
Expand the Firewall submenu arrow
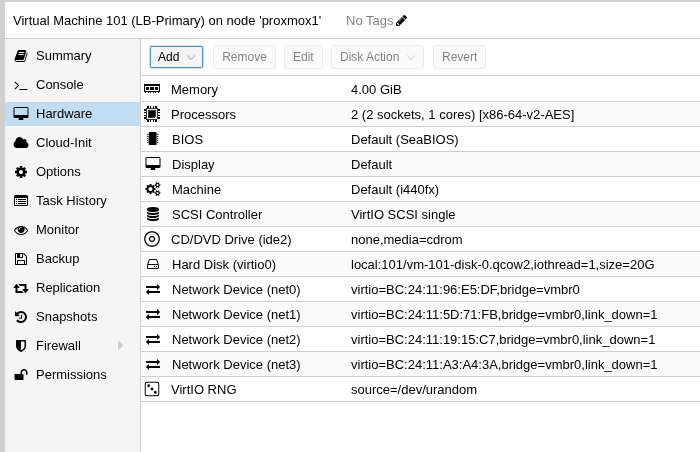click(x=120, y=345)
